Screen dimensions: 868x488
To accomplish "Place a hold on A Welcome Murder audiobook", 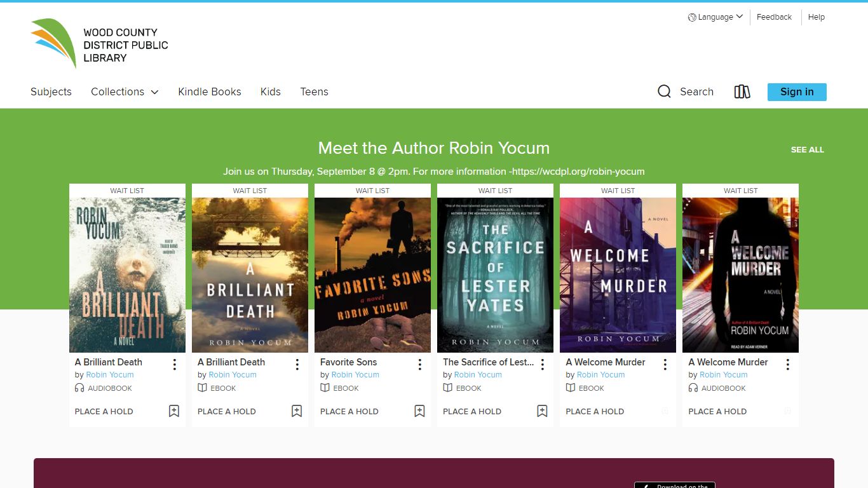I will pos(717,411).
